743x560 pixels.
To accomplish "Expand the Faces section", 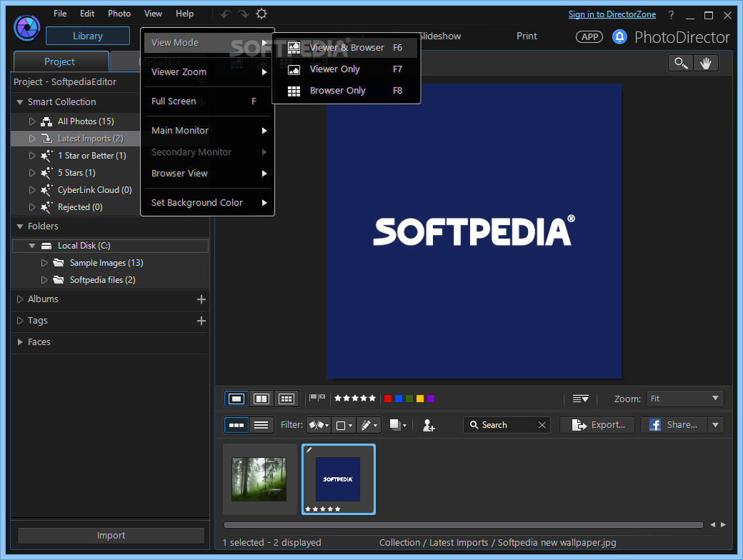I will 20,342.
